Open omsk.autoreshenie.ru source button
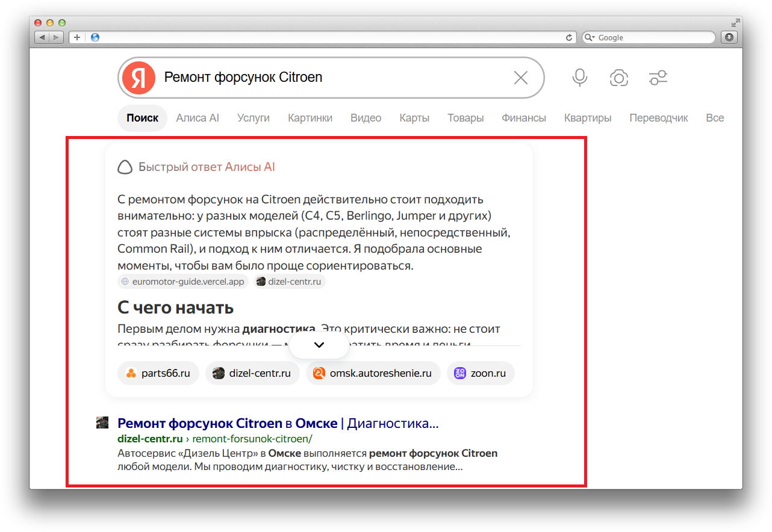 tap(373, 373)
